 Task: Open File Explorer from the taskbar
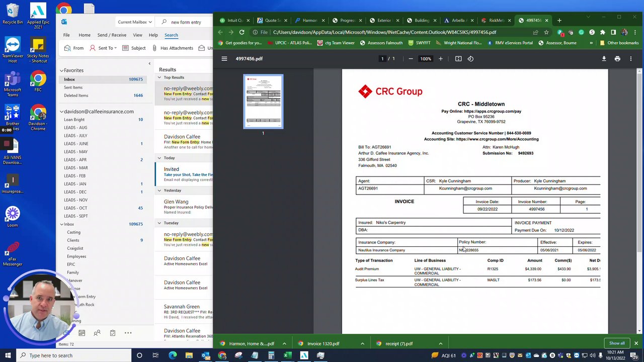coord(189,355)
